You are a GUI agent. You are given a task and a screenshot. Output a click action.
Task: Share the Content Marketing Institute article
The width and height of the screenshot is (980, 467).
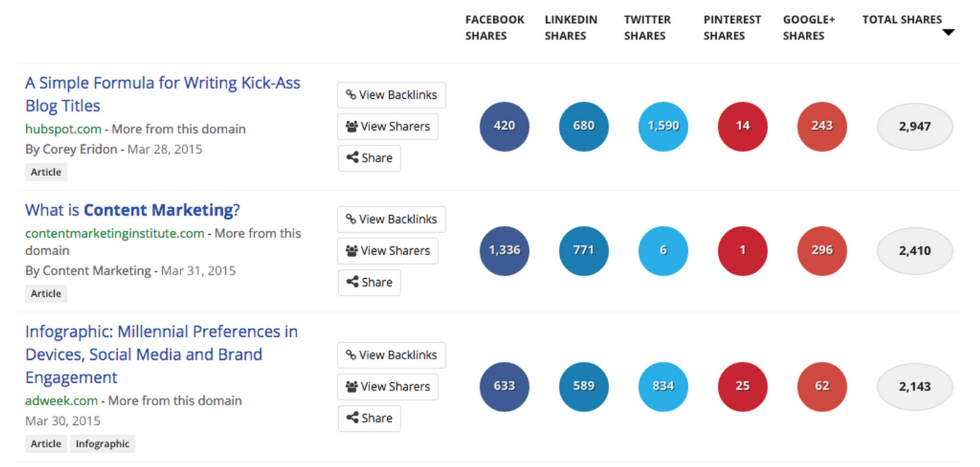click(369, 283)
